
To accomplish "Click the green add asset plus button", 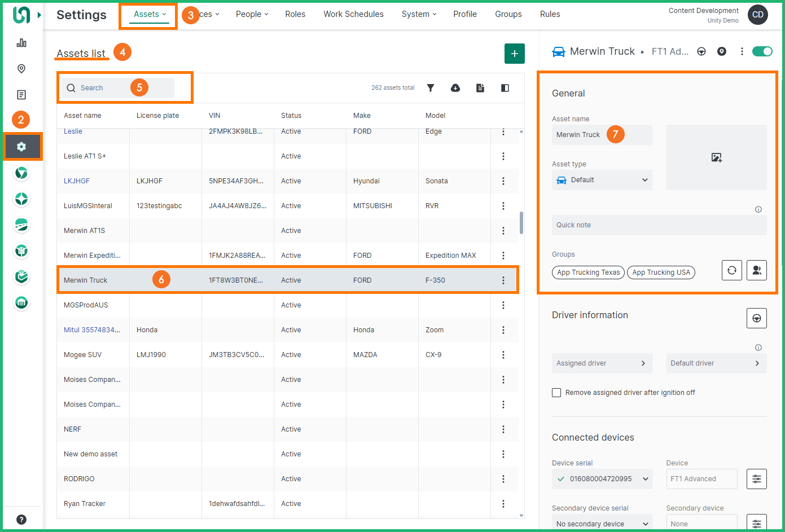I will click(x=514, y=54).
